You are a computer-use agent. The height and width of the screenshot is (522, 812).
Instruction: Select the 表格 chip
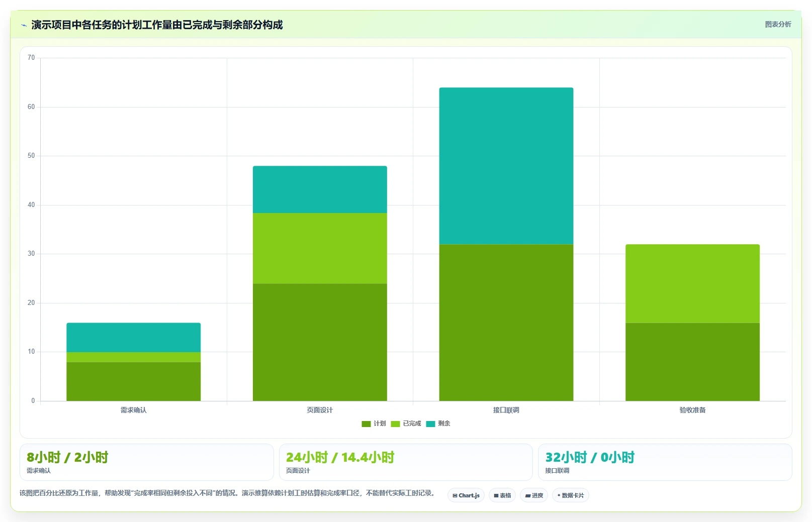[x=502, y=495]
